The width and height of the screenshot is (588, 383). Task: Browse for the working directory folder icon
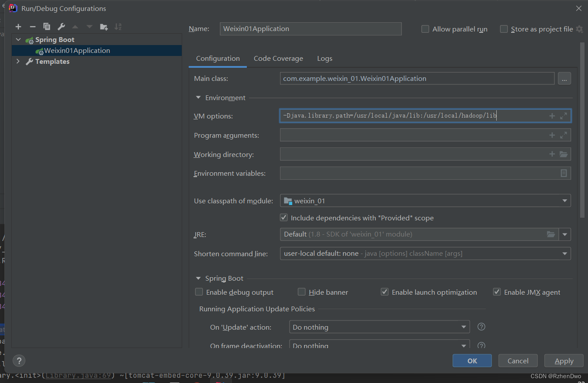click(564, 154)
